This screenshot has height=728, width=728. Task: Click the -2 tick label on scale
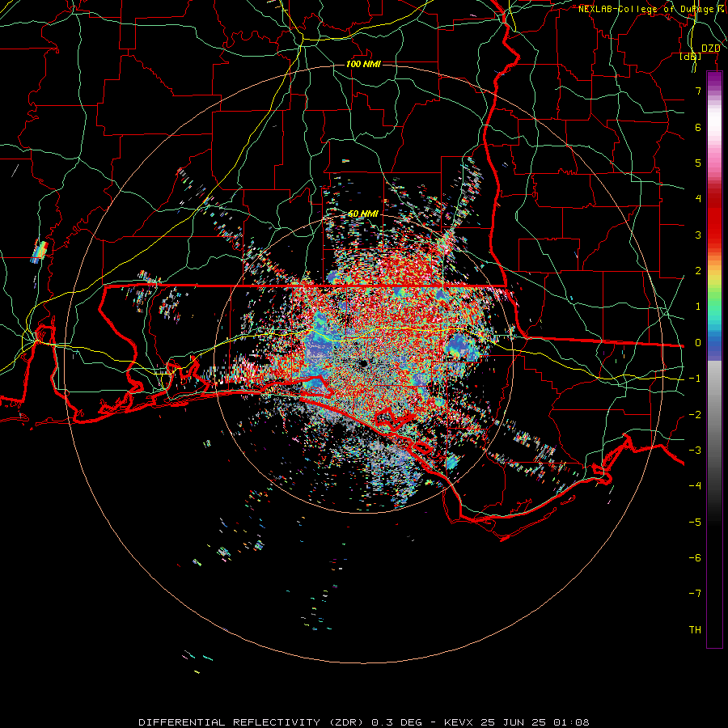(695, 415)
